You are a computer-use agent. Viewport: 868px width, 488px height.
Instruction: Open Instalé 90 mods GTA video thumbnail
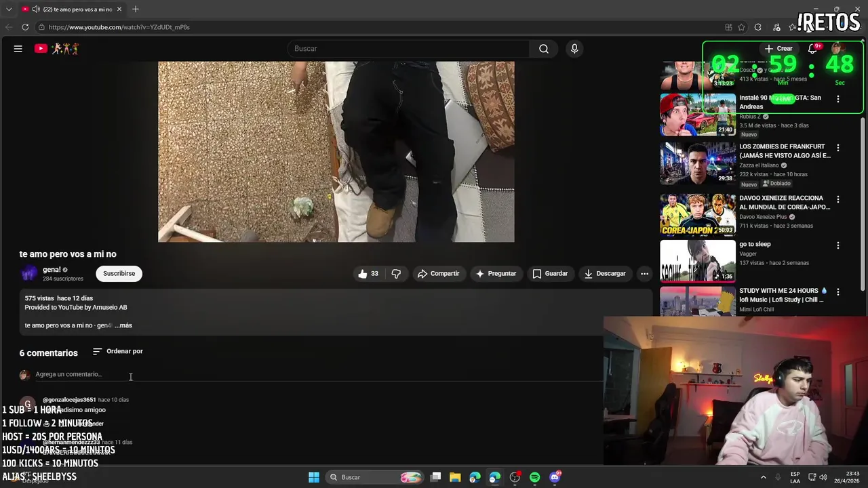[x=698, y=114]
